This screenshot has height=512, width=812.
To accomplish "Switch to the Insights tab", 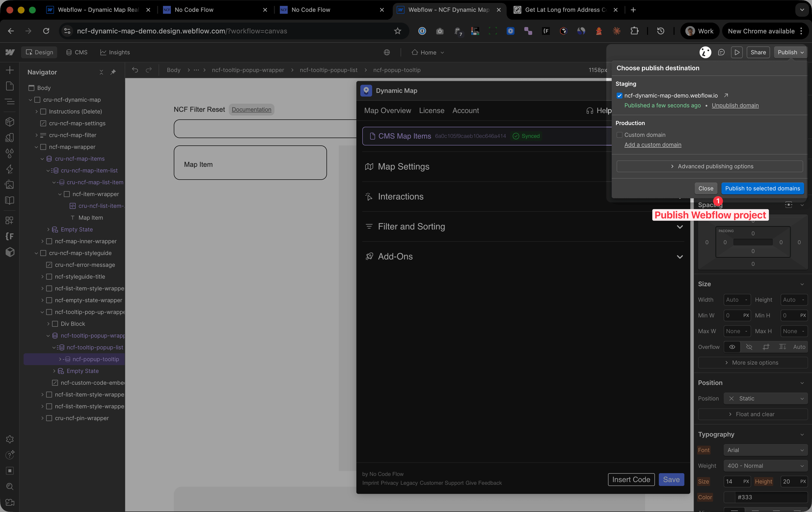I will click(115, 52).
